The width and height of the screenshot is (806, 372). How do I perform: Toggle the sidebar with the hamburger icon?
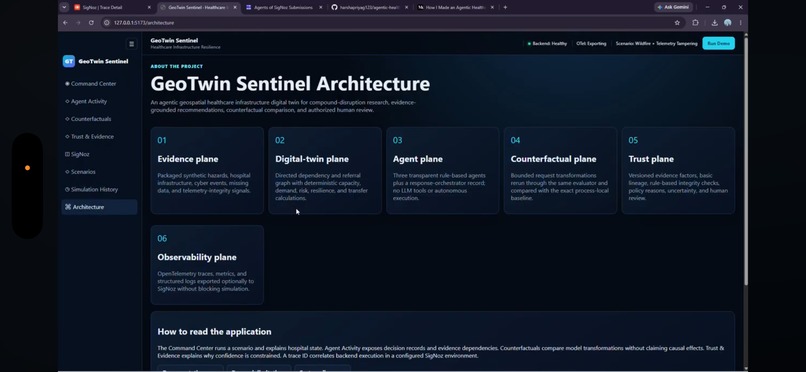[132, 44]
